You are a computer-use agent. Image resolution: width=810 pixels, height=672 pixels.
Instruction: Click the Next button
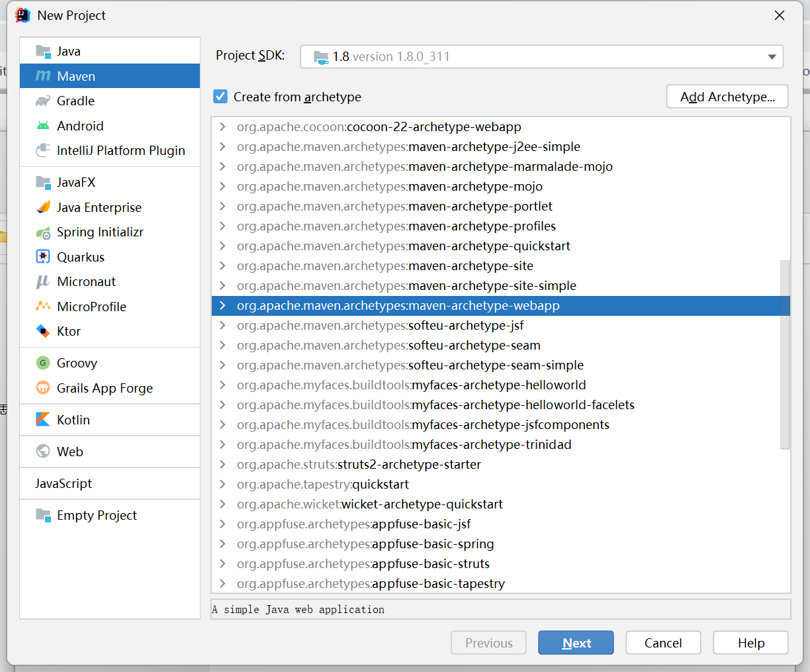click(576, 643)
